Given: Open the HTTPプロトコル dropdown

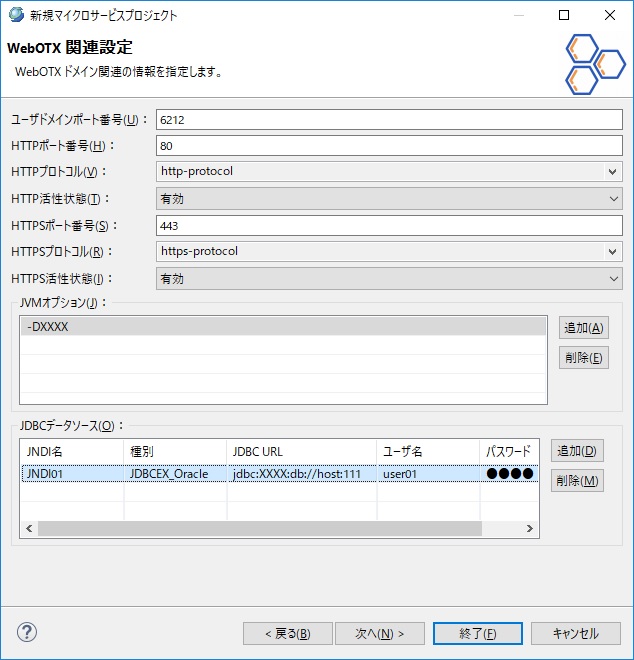Looking at the screenshot, I should point(389,172).
